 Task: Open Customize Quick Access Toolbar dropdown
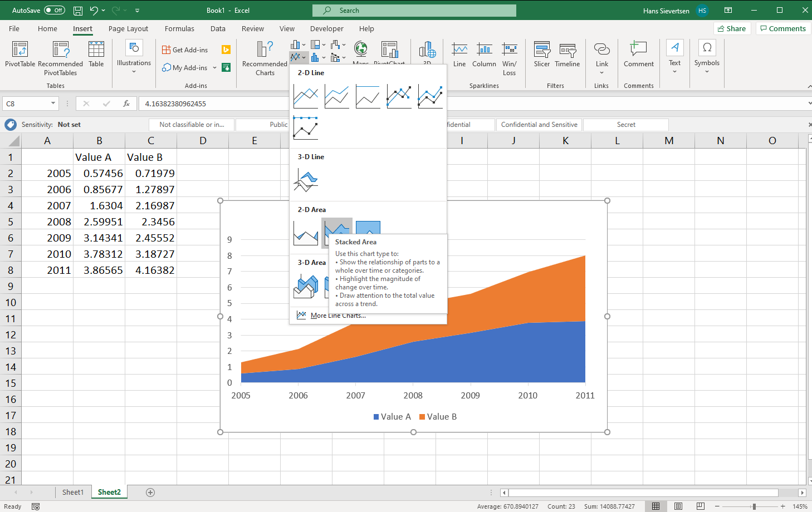(137, 11)
